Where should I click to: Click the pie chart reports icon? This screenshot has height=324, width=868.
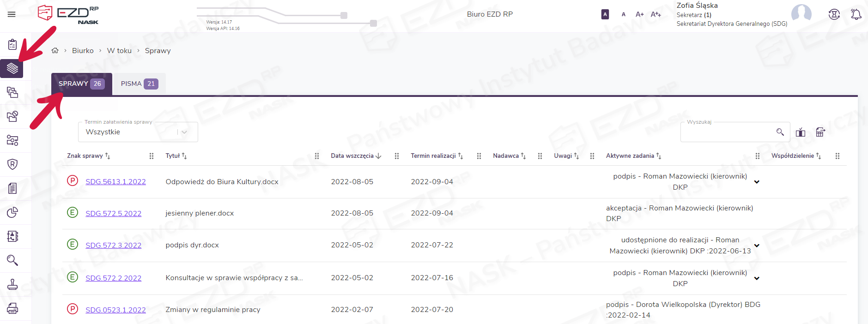pyautogui.click(x=12, y=212)
